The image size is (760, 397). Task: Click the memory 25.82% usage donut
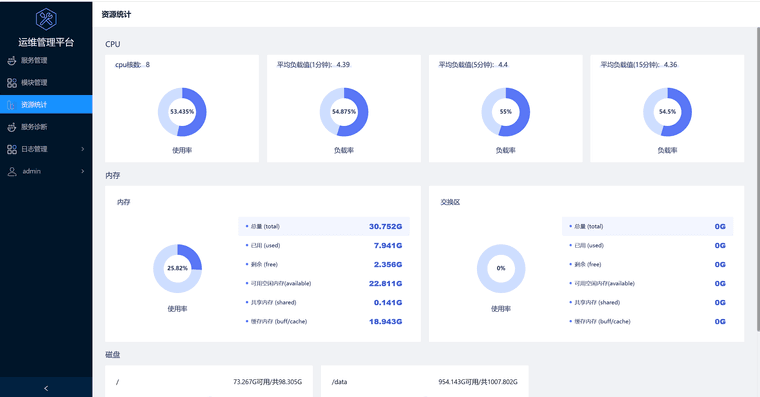177,269
